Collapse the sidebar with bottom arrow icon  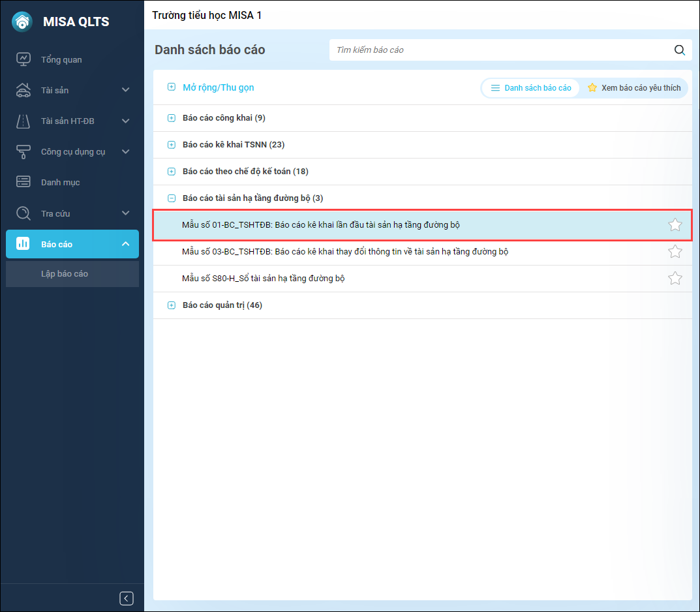(x=127, y=598)
